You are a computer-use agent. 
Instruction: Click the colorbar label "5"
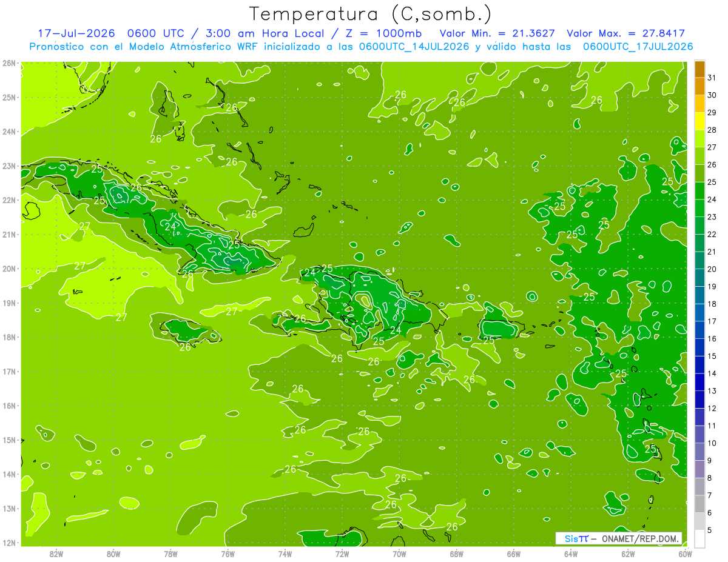710,530
